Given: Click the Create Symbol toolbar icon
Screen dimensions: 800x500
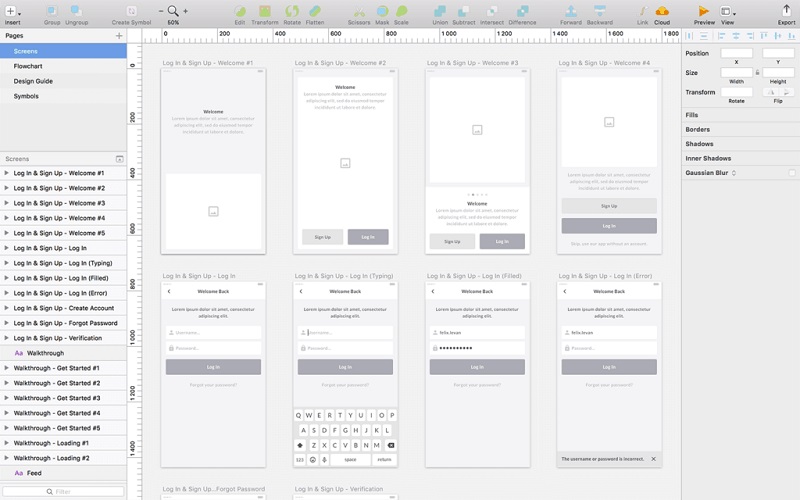Looking at the screenshot, I should (x=132, y=11).
